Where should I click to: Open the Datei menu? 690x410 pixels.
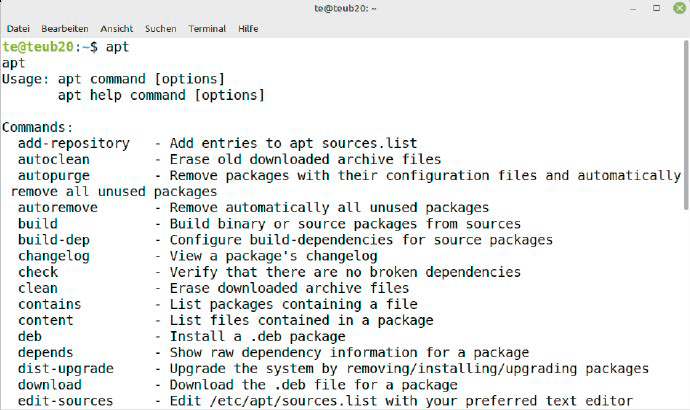point(18,29)
